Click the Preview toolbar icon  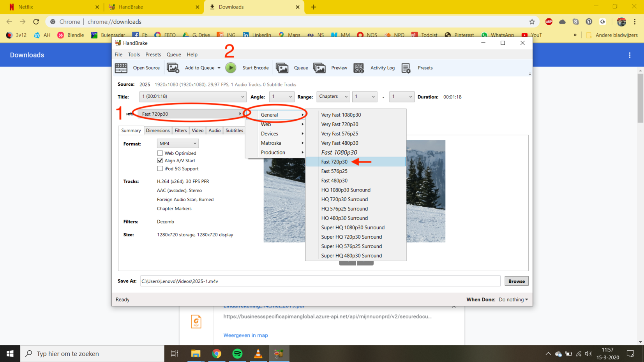click(319, 68)
